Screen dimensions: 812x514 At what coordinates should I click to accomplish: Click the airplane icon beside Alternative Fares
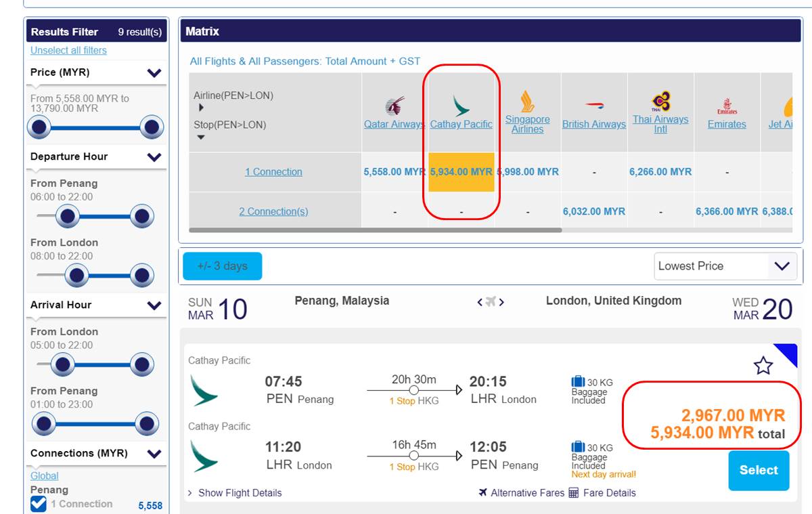click(482, 492)
